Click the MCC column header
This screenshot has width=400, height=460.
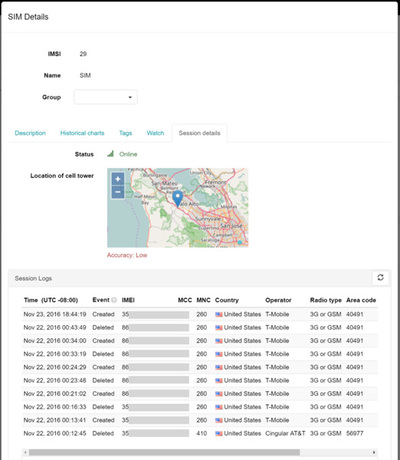[185, 300]
